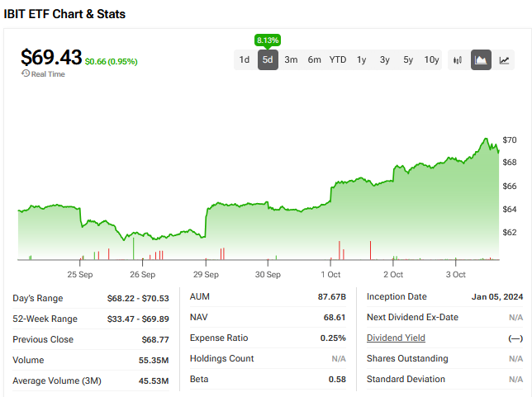This screenshot has width=532, height=397.
Task: Click the Real Time clock icon
Action: pyautogui.click(x=26, y=74)
